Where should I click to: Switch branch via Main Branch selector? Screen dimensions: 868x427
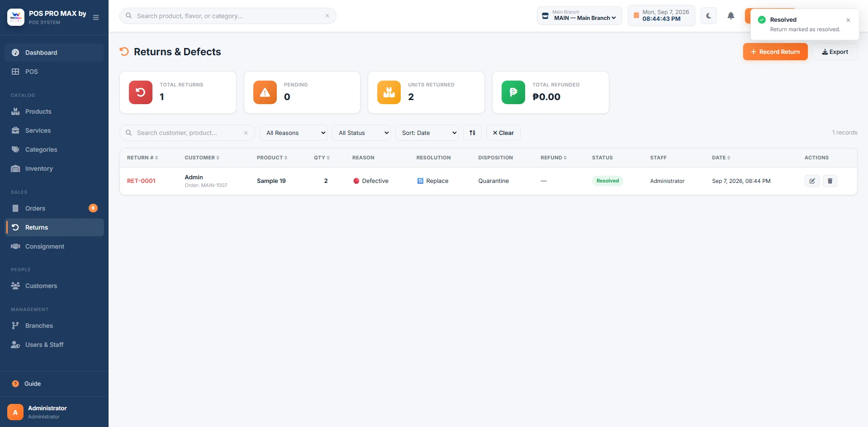[x=579, y=16]
